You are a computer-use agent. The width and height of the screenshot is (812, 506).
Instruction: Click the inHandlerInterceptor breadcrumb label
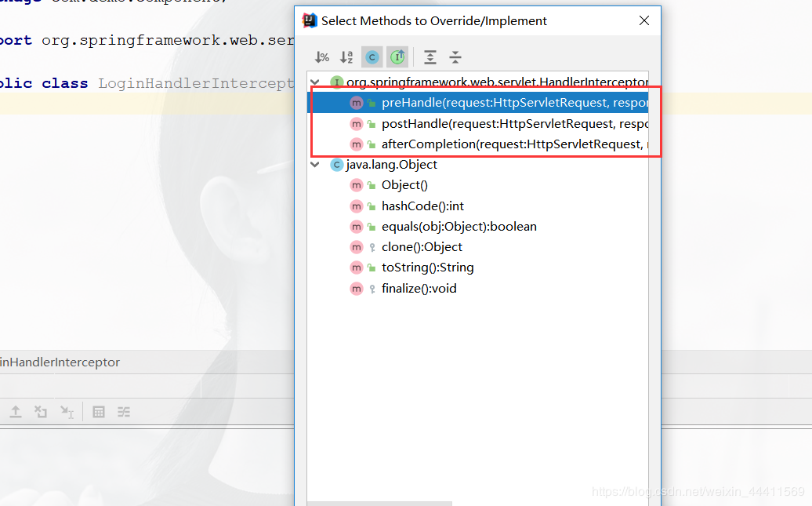pos(61,362)
